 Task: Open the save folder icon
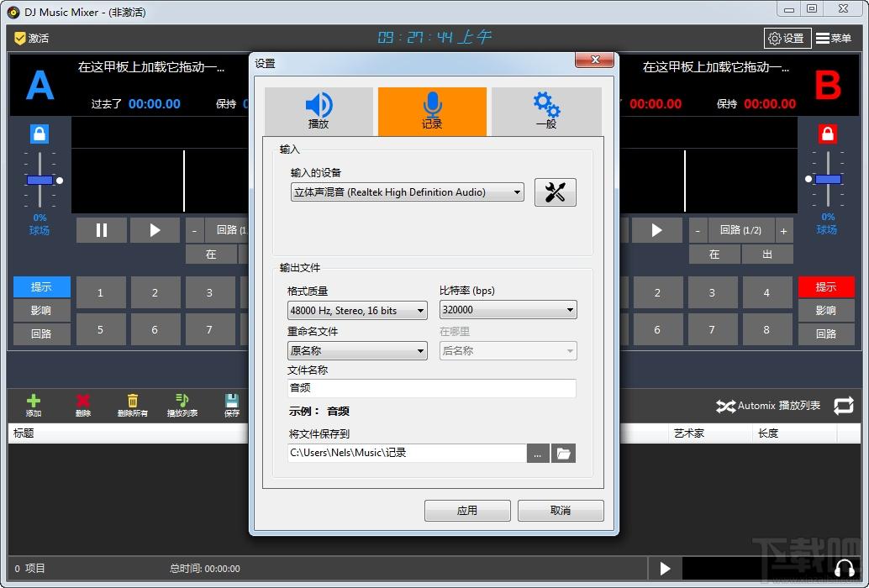tap(563, 454)
